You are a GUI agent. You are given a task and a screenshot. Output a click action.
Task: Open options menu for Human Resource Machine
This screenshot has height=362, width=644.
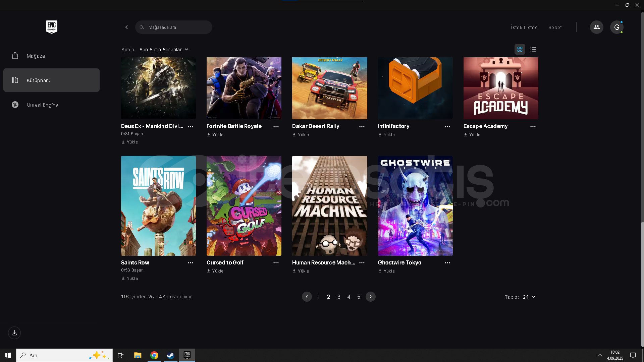point(362,263)
